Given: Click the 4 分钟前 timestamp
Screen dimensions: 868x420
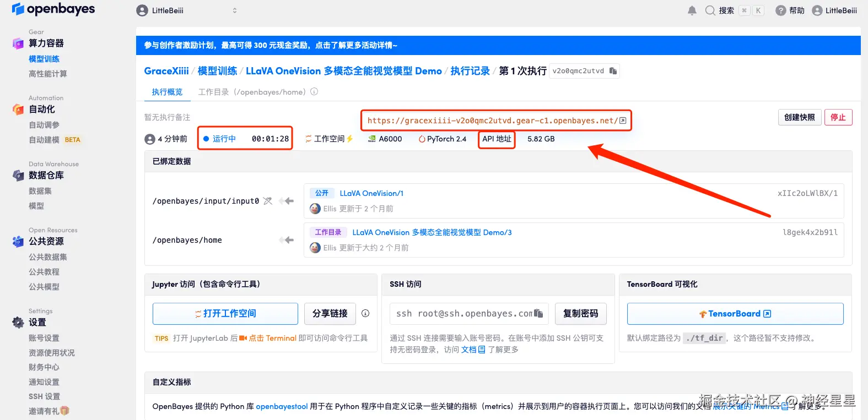Looking at the screenshot, I should [x=166, y=139].
